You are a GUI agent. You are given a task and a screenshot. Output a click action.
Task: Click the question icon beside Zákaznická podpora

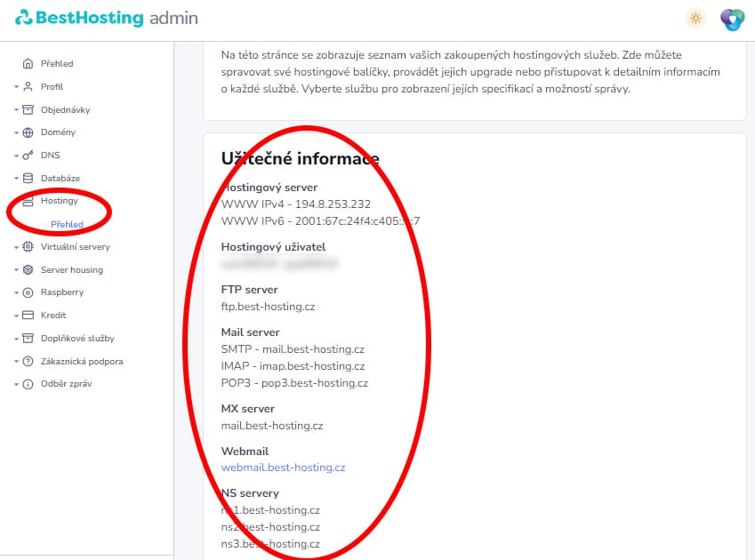point(28,361)
